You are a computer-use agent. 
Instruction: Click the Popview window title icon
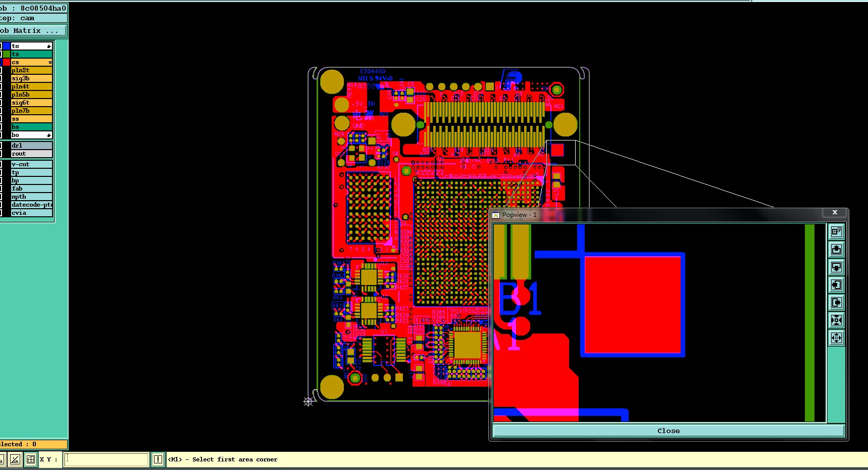tap(496, 215)
